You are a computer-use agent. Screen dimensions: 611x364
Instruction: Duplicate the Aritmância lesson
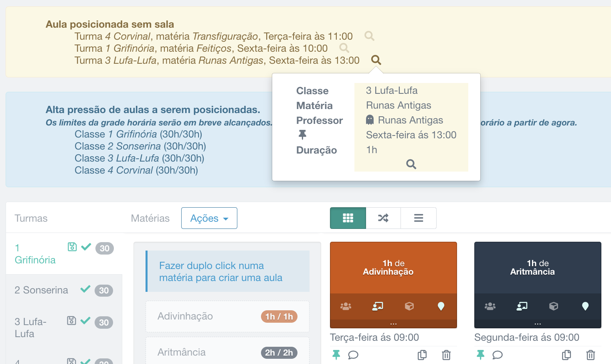click(x=566, y=355)
